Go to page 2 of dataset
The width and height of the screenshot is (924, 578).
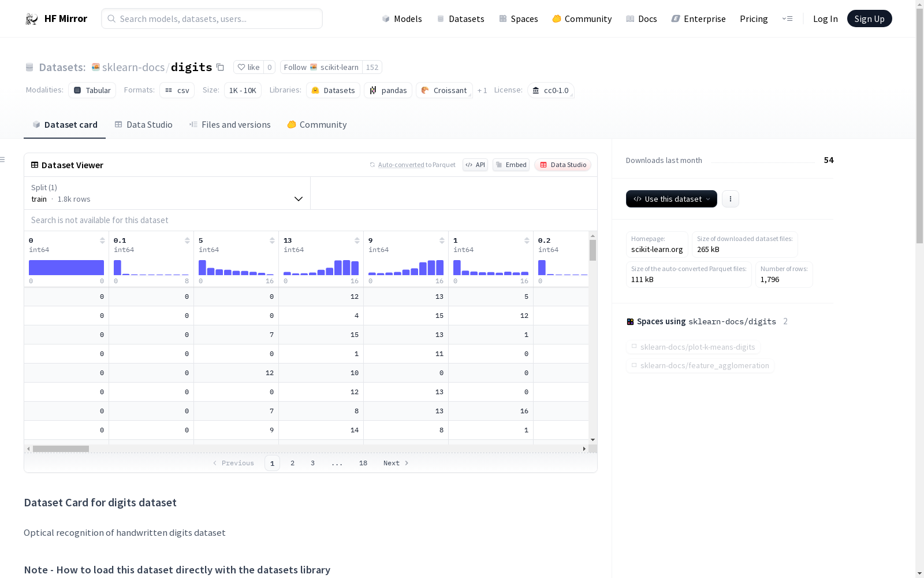coord(293,463)
